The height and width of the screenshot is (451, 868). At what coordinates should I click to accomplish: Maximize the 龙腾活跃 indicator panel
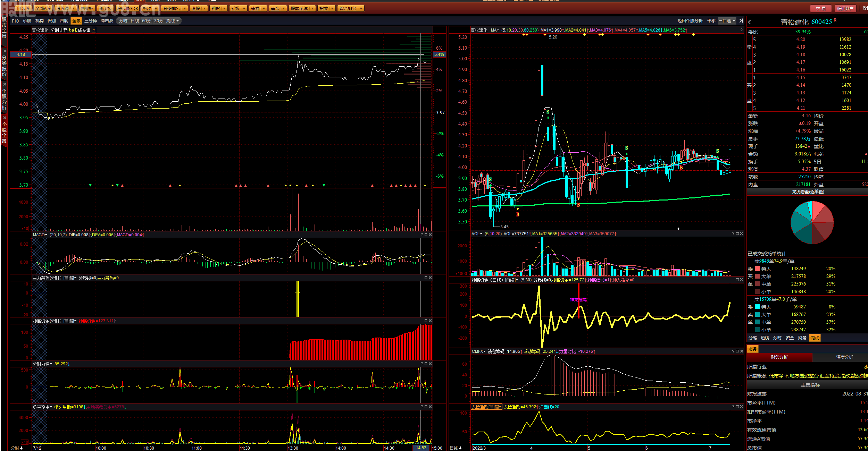[x=737, y=407]
